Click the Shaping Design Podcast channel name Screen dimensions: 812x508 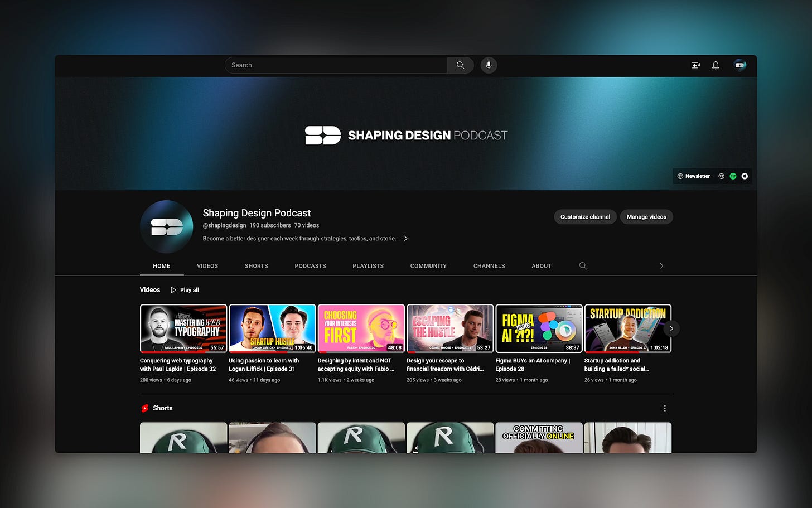click(257, 213)
